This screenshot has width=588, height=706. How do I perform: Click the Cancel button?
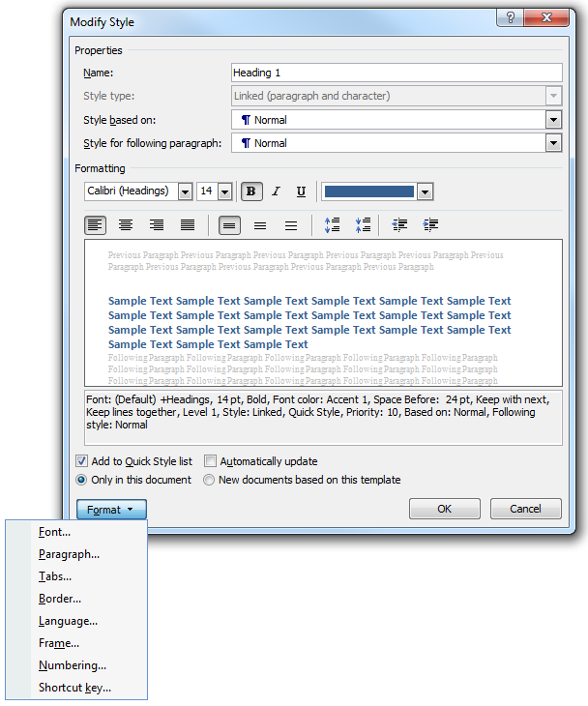525,509
